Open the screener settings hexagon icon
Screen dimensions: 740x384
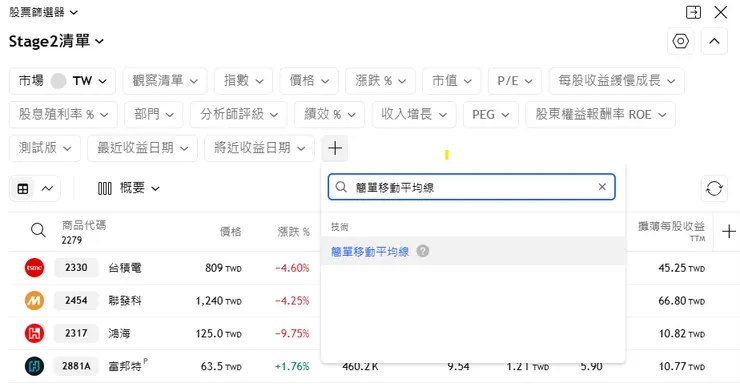(681, 42)
